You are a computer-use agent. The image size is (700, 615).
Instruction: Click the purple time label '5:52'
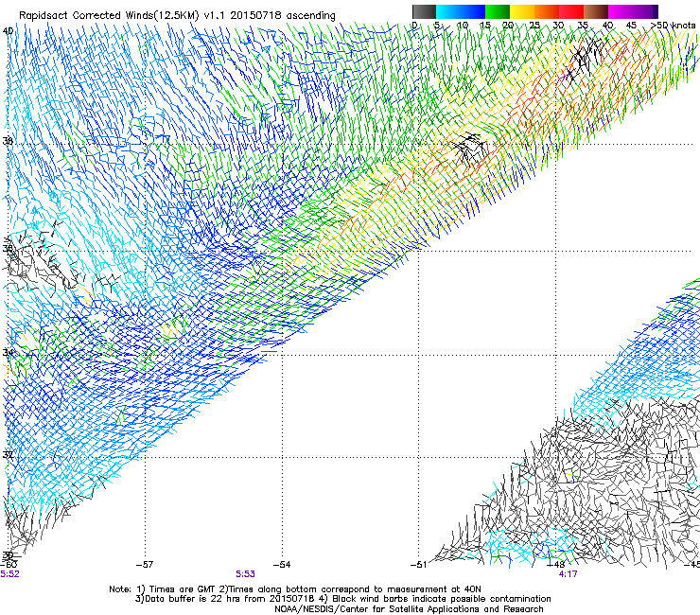pyautogui.click(x=9, y=574)
